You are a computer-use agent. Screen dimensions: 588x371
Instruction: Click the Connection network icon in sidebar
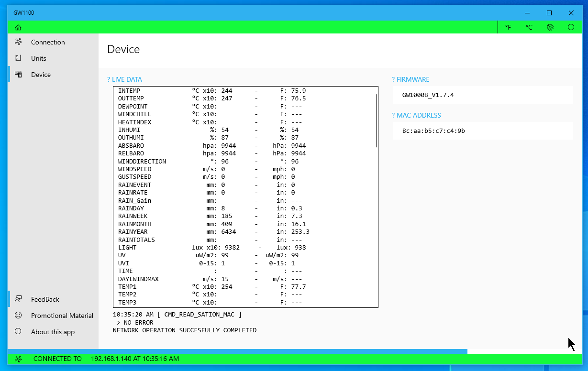(18, 42)
